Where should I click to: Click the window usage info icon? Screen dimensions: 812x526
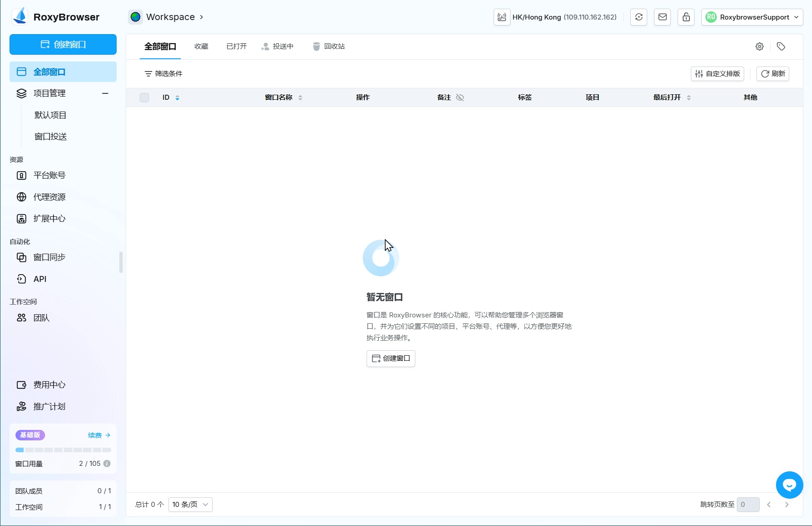click(x=107, y=464)
